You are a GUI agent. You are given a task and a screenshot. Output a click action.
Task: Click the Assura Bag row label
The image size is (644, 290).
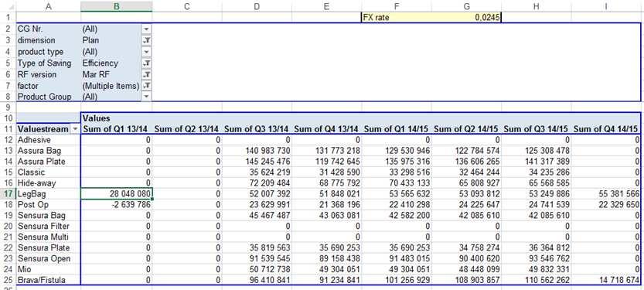click(x=49, y=151)
